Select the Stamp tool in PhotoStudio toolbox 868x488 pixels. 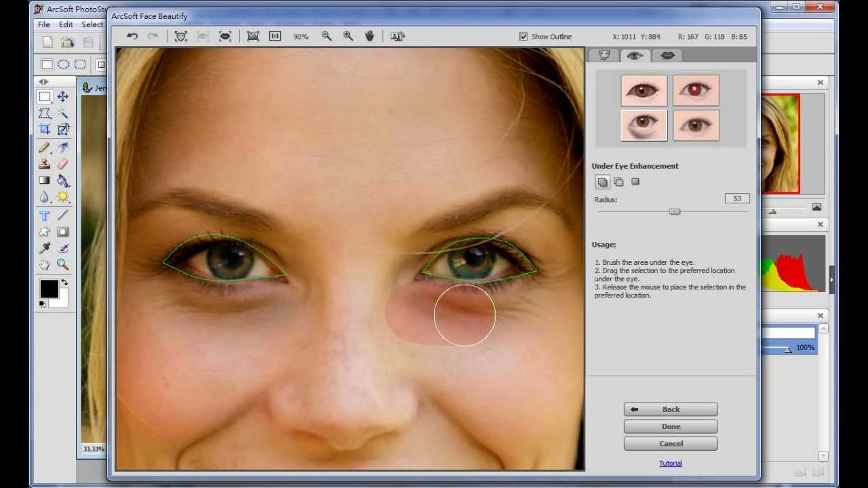click(45, 163)
